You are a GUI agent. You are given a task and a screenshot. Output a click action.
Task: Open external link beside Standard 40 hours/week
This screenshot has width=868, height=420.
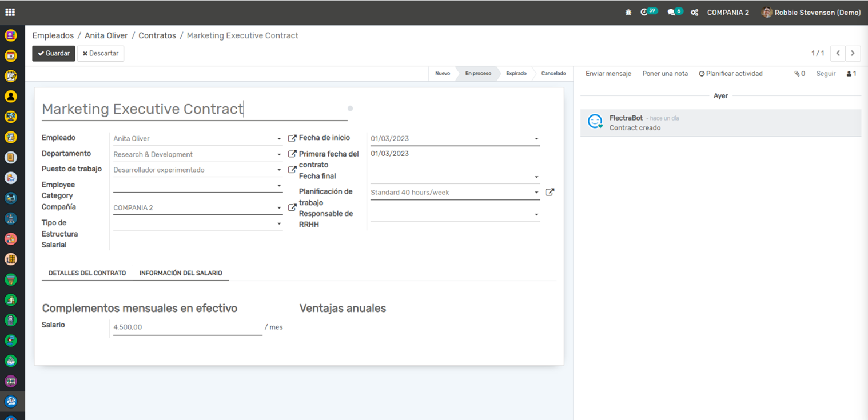point(550,193)
